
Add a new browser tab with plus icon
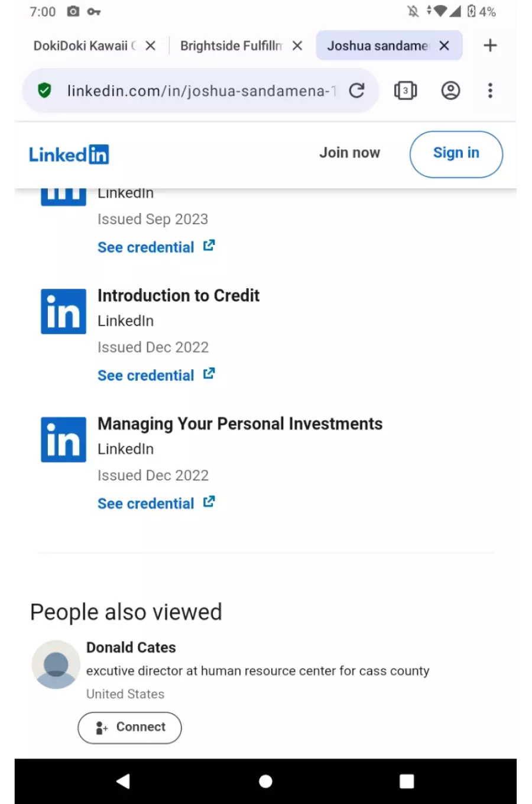pos(490,46)
